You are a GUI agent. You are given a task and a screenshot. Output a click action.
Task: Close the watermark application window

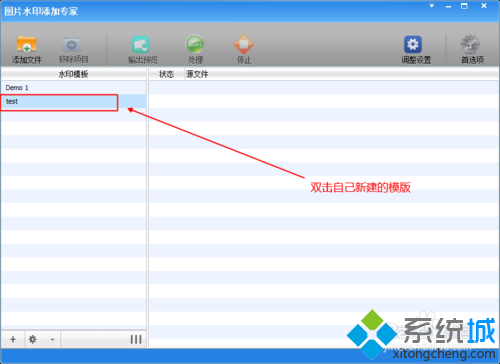point(484,6)
